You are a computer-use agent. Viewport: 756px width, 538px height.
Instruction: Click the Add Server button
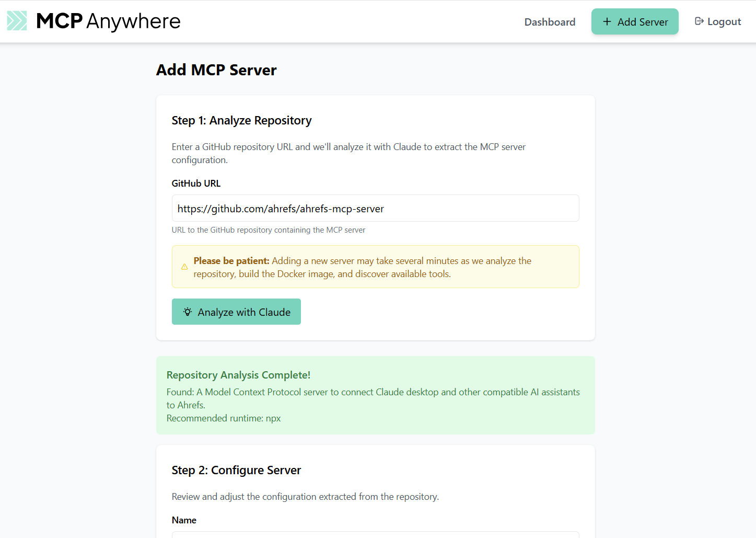(x=635, y=21)
